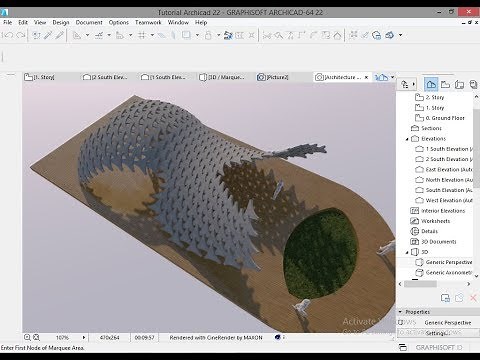Click the ARCHICAD app icon in title bar

click(x=4, y=13)
